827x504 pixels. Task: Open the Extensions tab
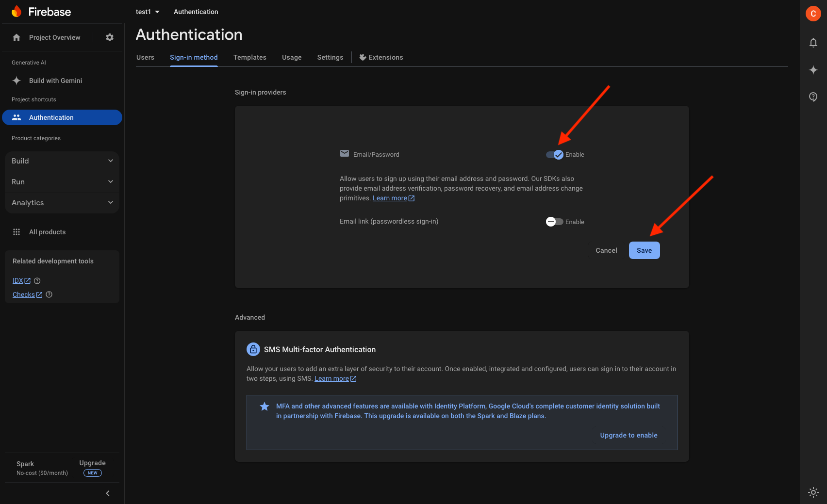tap(381, 57)
